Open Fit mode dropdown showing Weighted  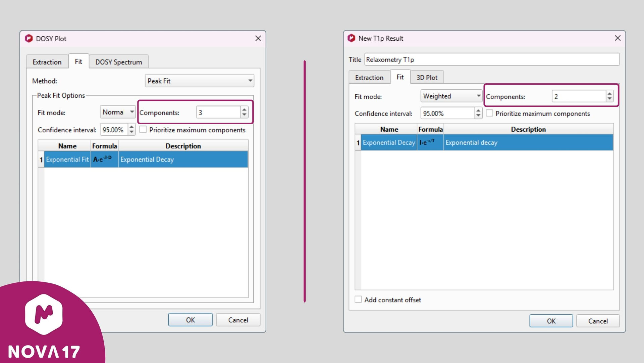pyautogui.click(x=451, y=96)
